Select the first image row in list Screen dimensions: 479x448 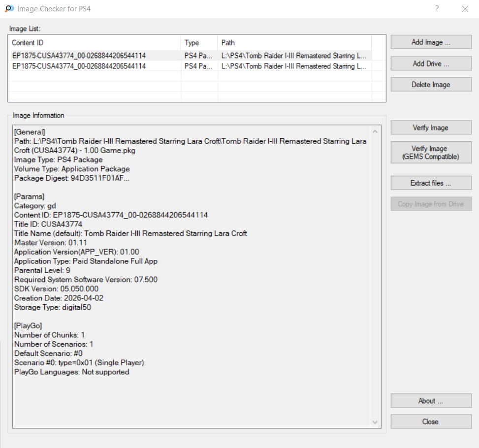pos(191,56)
